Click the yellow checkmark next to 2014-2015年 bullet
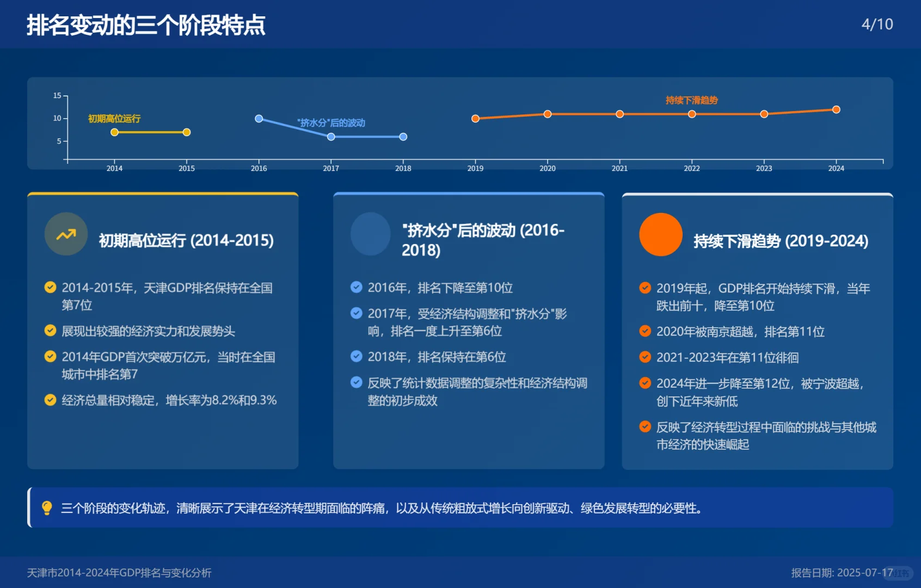The height and width of the screenshot is (588, 921). pyautogui.click(x=51, y=287)
